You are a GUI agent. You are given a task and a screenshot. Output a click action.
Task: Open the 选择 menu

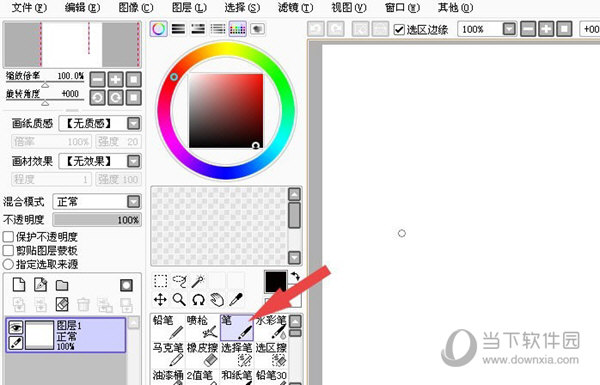tap(242, 7)
